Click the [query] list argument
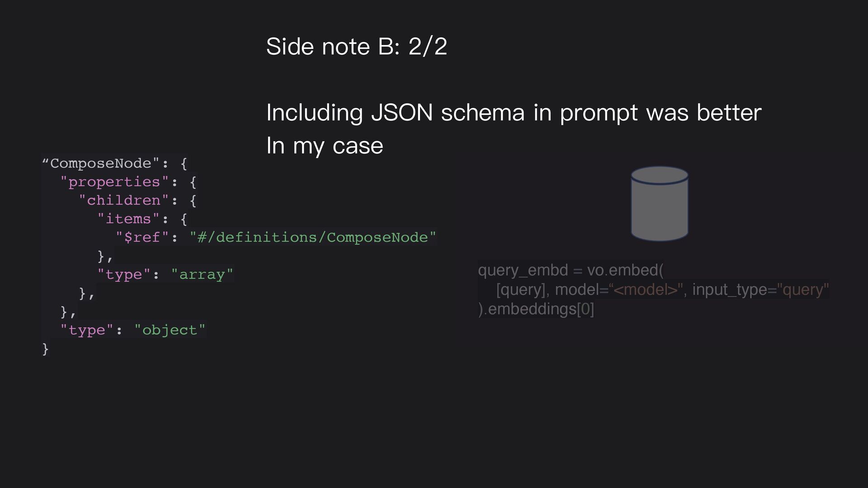Image resolution: width=868 pixels, height=488 pixels. [521, 290]
